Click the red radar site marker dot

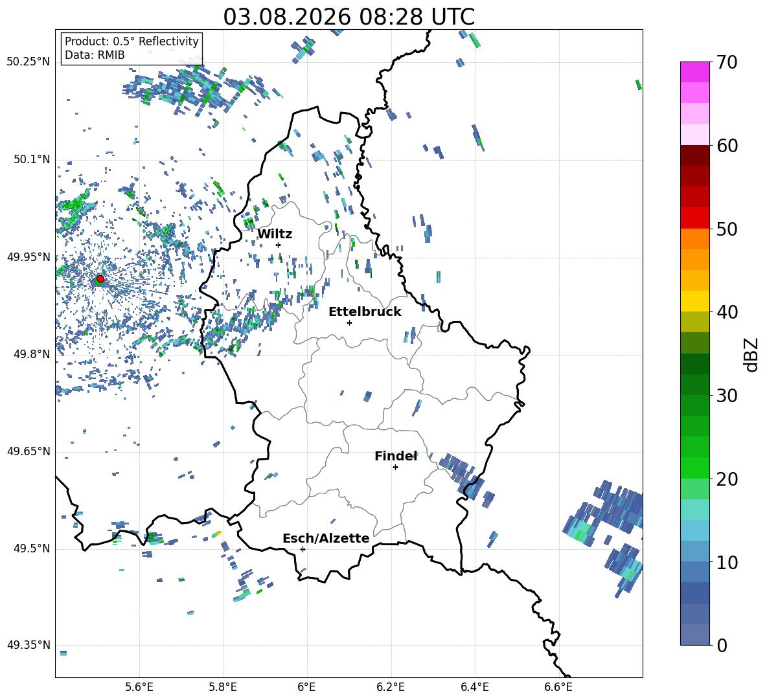(x=100, y=279)
